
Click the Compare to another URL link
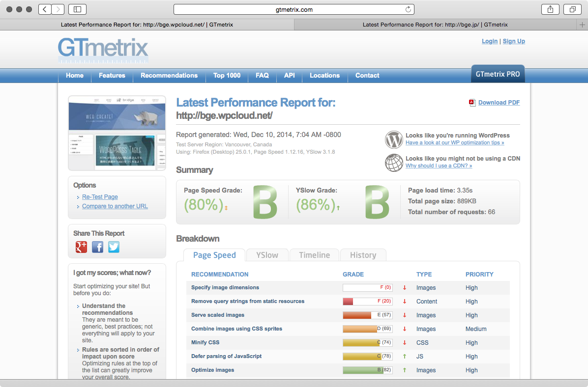[115, 206]
